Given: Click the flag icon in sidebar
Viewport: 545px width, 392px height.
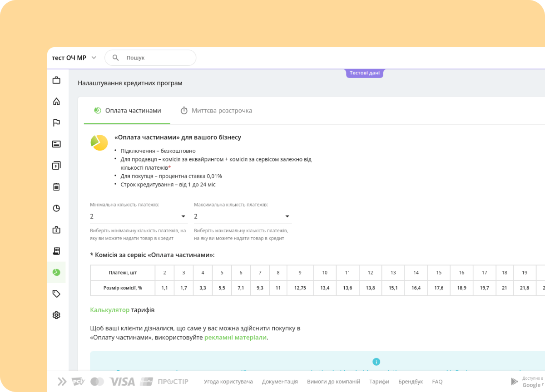Looking at the screenshot, I should 56,123.
